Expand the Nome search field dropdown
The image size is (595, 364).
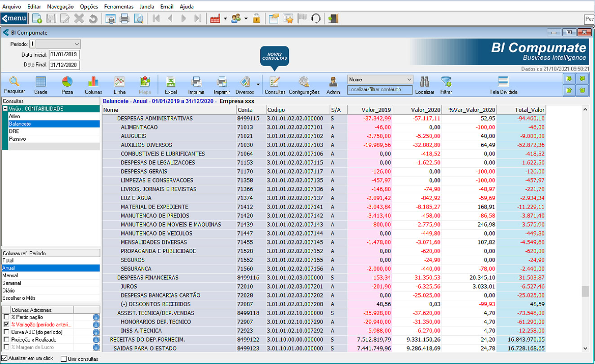[409, 80]
